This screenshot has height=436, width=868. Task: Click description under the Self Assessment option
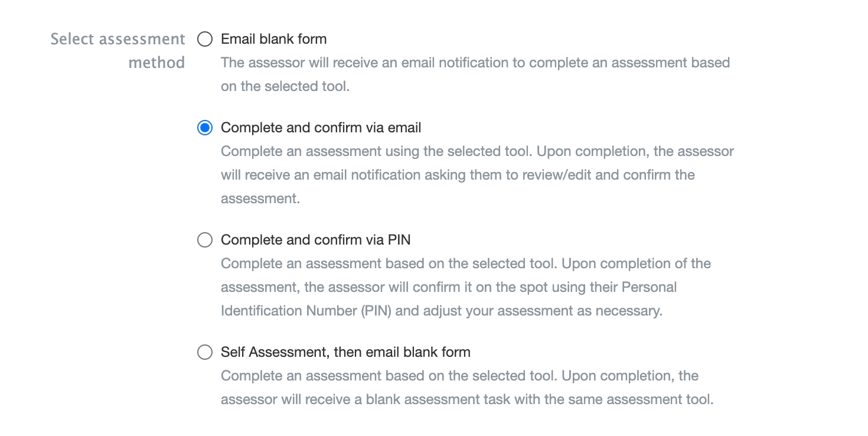click(459, 376)
